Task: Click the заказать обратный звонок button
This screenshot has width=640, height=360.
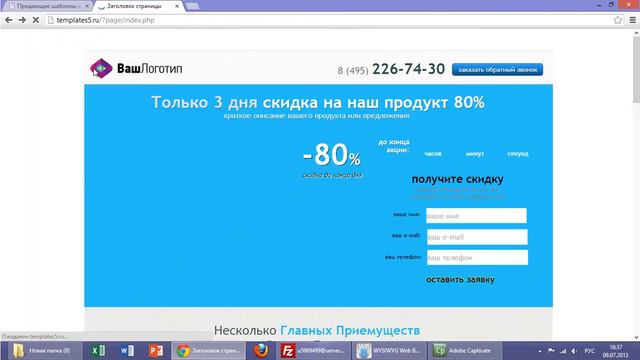Action: click(497, 70)
